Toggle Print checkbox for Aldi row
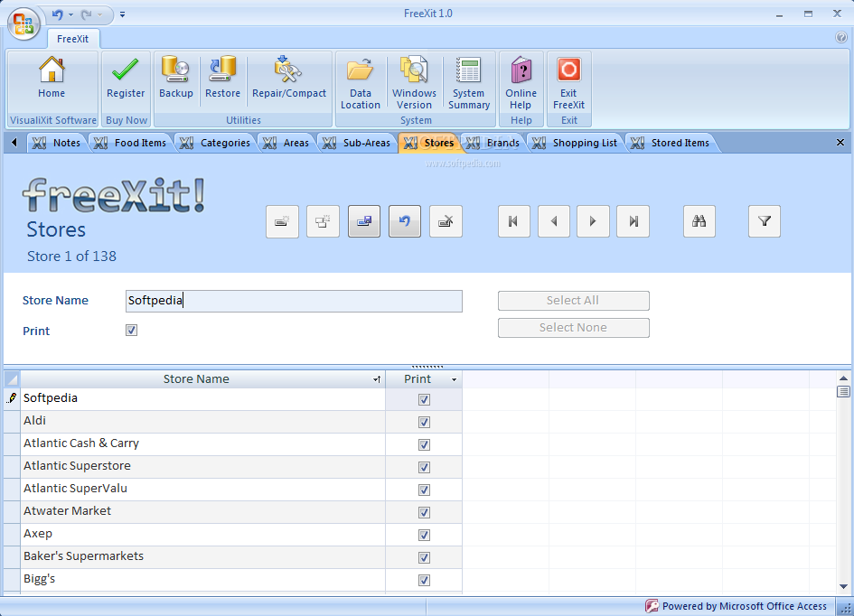Viewport: 854px width, 616px height. [424, 422]
